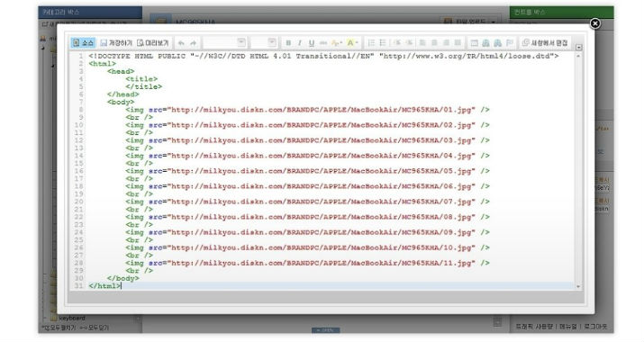Click the 저장하기 save button
This screenshot has width=644, height=342.
[116, 42]
